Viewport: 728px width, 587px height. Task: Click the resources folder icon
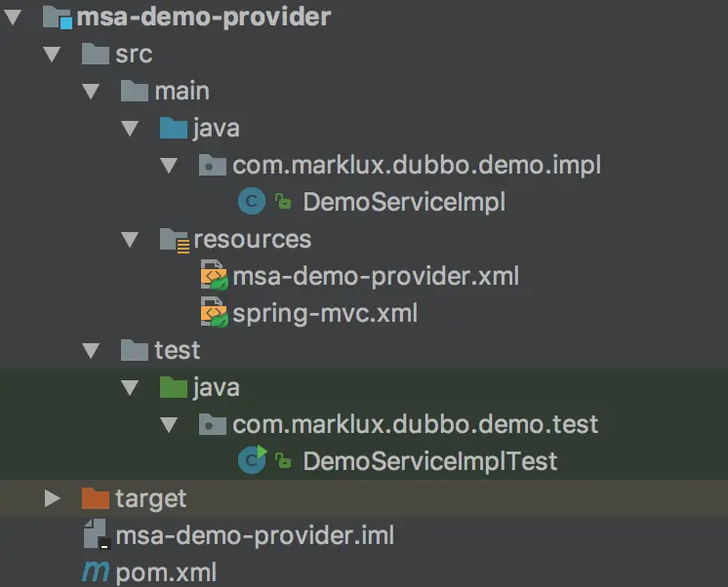[x=175, y=241]
